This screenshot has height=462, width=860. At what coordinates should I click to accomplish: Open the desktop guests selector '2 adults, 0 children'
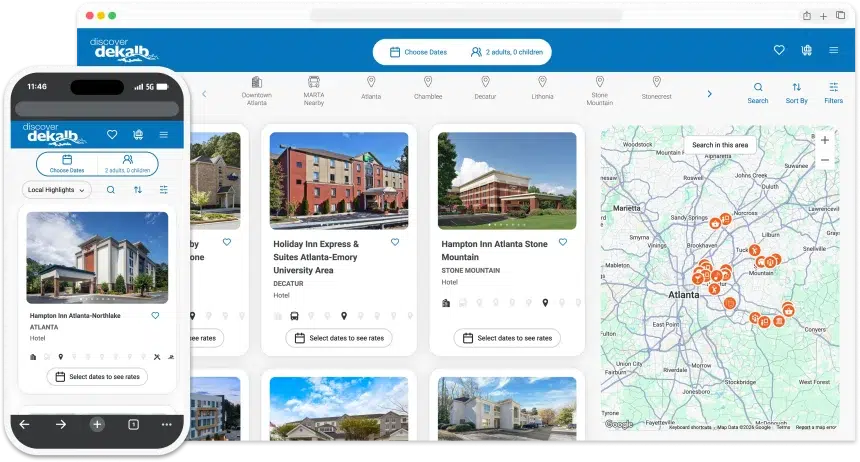tap(507, 52)
